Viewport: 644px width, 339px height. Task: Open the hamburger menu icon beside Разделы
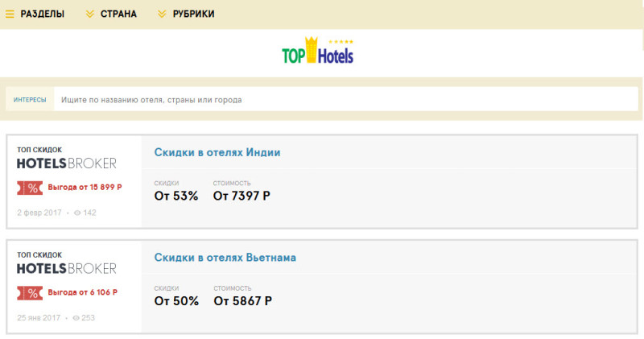[x=10, y=14]
